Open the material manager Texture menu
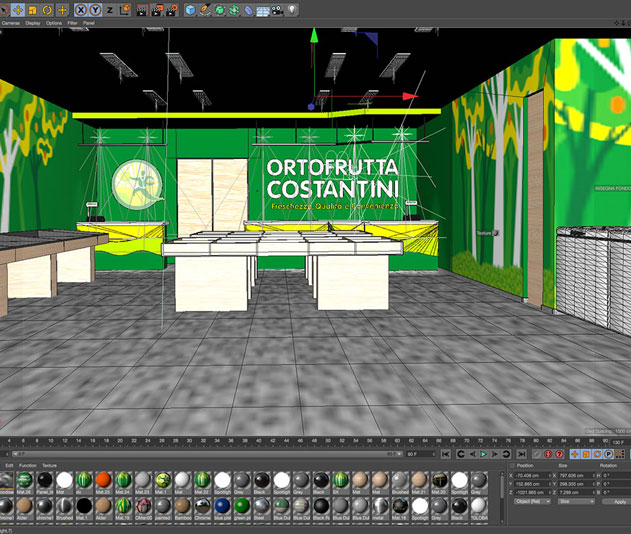 [49, 466]
